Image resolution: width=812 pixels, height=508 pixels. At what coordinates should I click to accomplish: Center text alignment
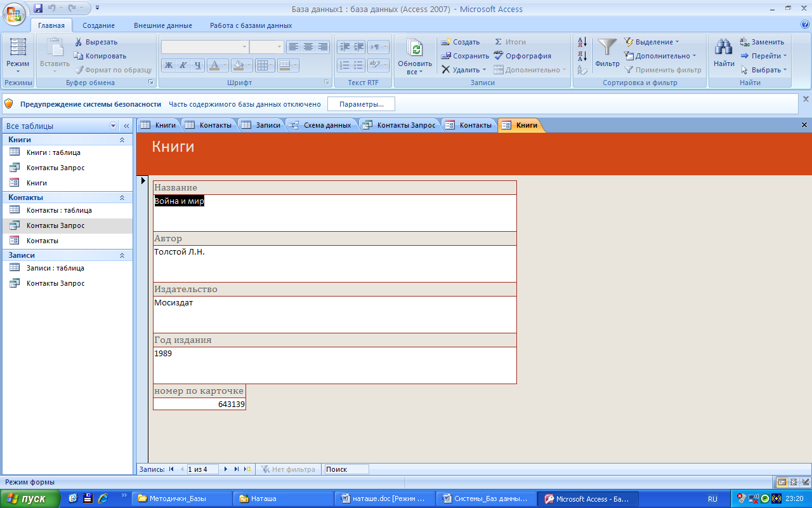(308, 46)
